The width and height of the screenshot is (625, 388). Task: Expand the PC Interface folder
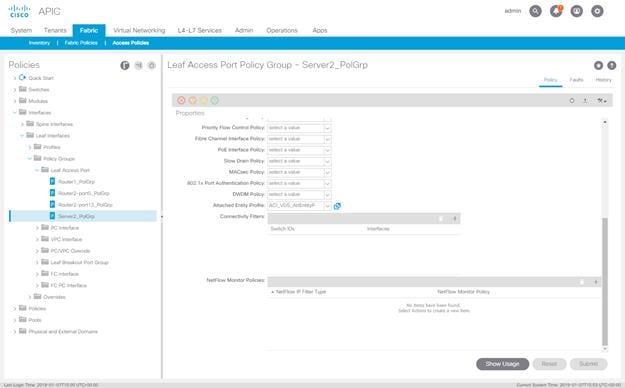[37, 228]
